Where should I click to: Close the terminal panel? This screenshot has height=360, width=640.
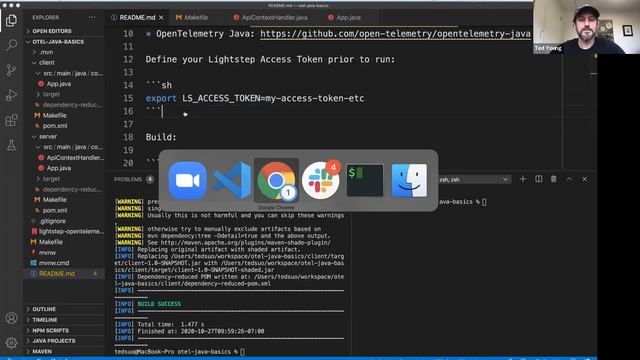pos(584,179)
